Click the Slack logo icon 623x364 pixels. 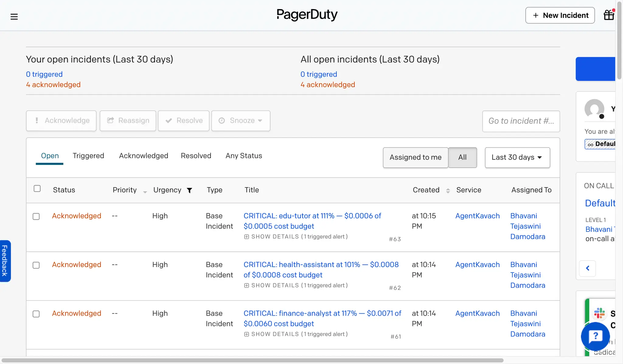coord(599,313)
